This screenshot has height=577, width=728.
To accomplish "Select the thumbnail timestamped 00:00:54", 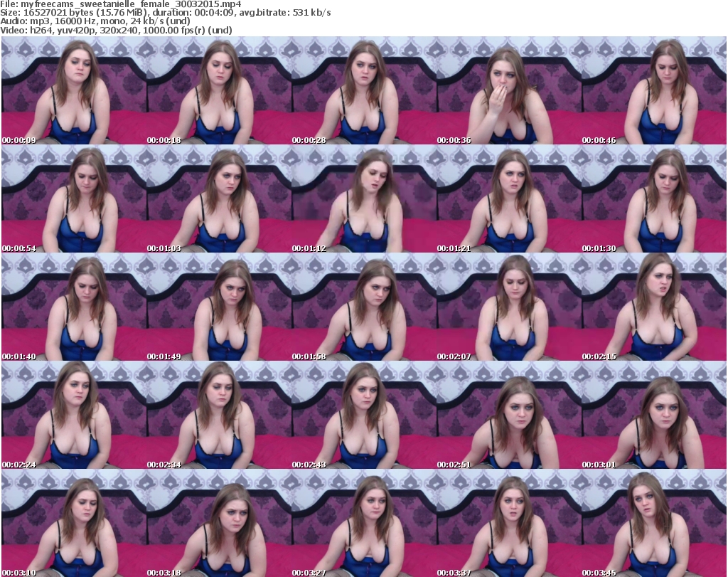I will tap(74, 198).
